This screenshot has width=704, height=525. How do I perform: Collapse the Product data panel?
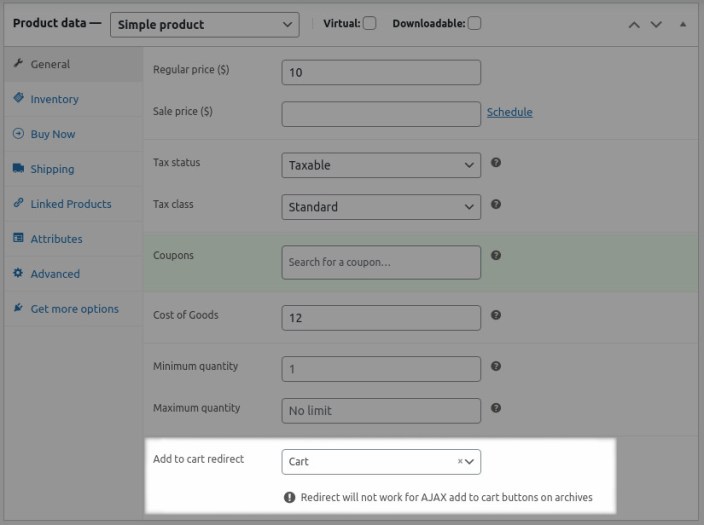tap(682, 24)
